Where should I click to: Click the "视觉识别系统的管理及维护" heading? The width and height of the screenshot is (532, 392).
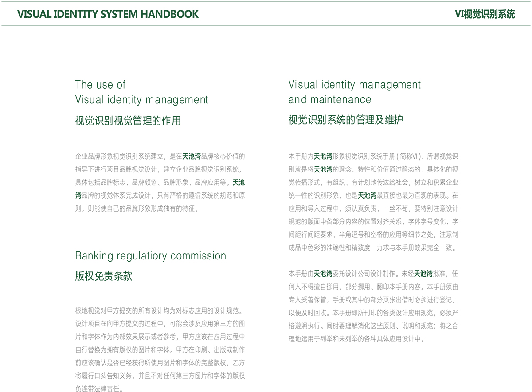coord(345,120)
